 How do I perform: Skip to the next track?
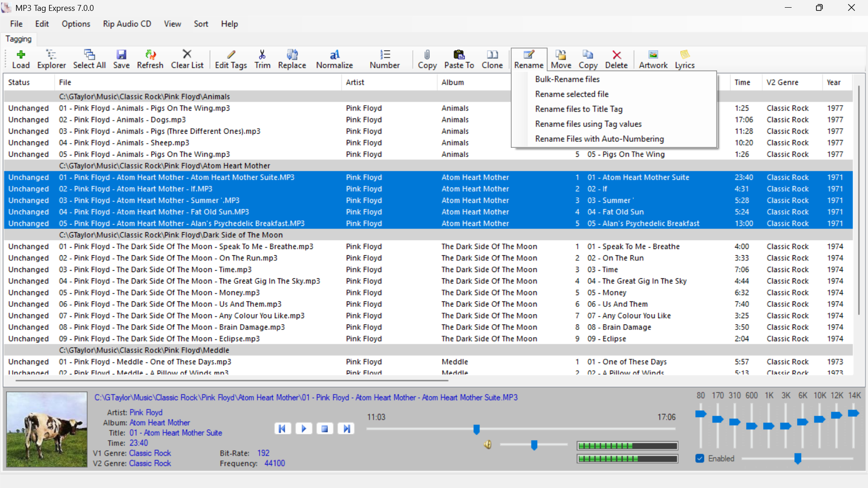coord(346,428)
